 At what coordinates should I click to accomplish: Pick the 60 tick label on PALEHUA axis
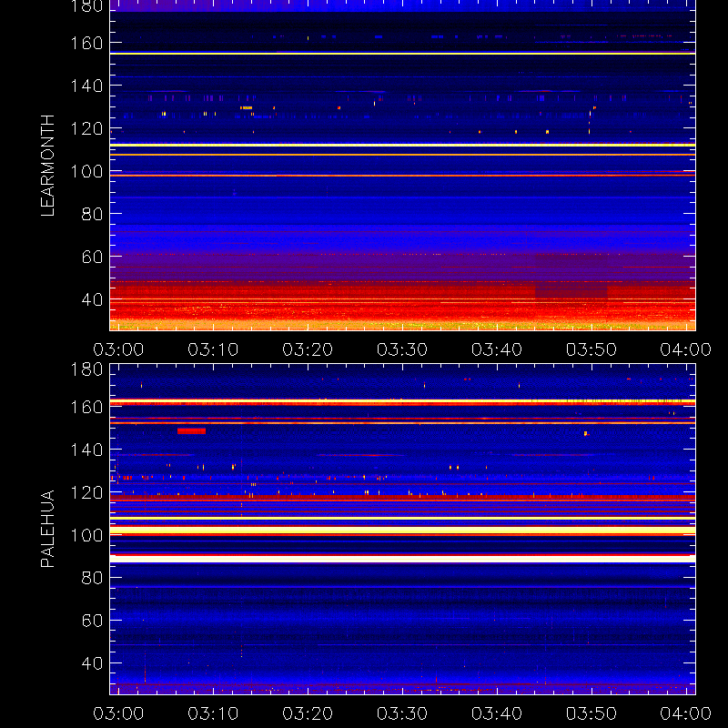coord(92,621)
